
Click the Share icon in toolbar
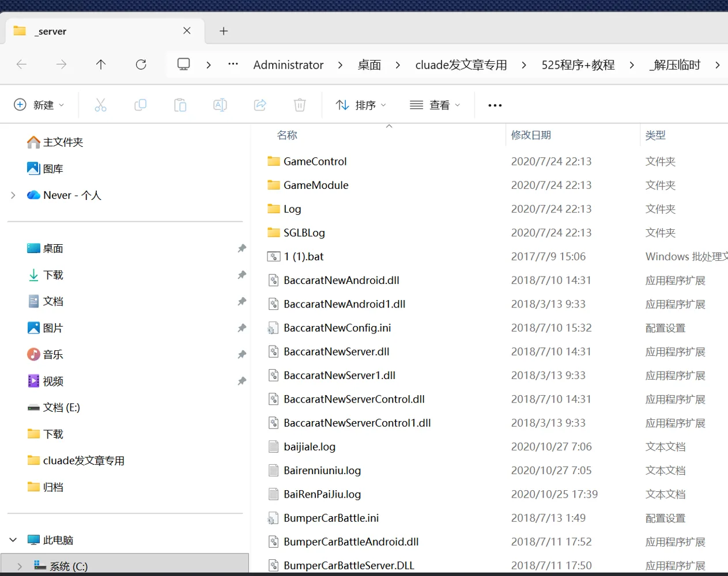[260, 105]
